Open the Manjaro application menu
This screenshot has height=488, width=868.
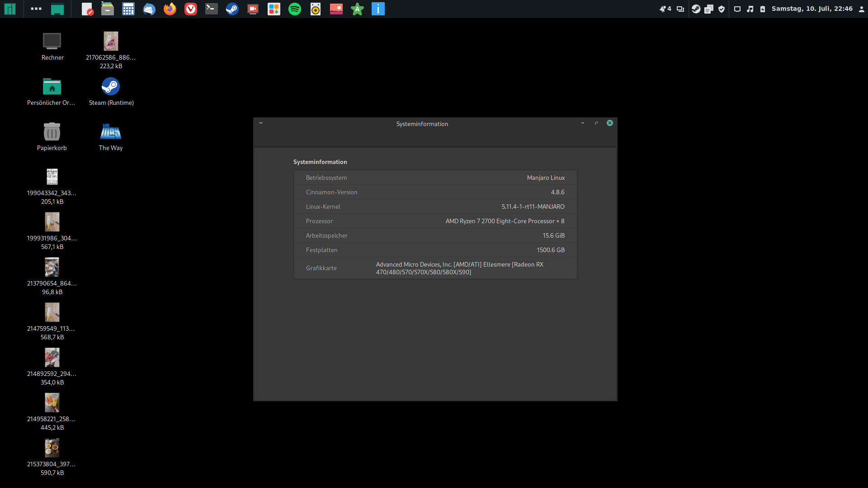pos(9,9)
